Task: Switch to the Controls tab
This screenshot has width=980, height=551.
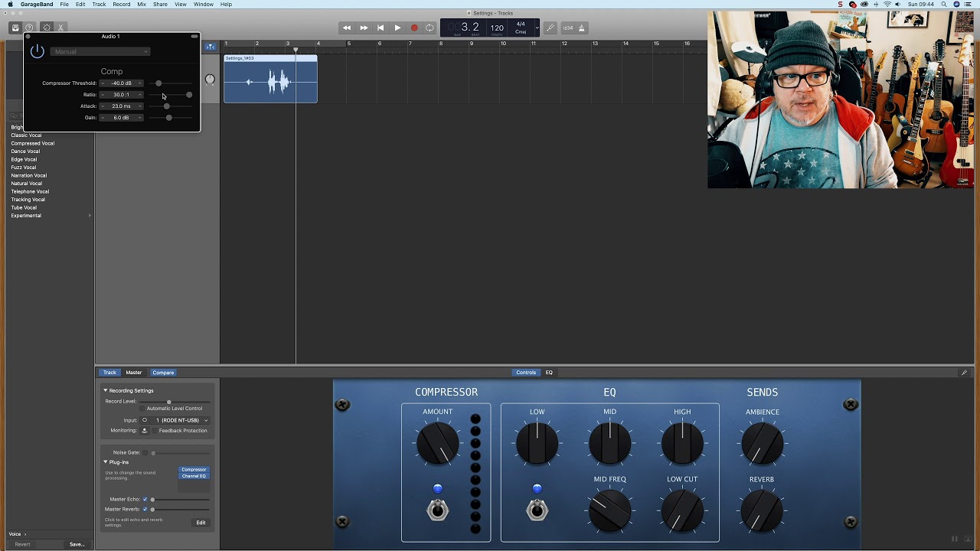Action: pos(526,373)
